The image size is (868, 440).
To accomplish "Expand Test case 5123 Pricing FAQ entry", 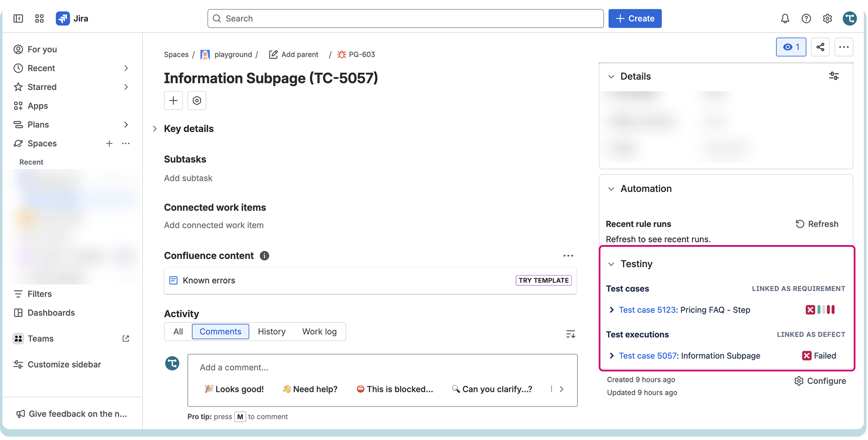I will (x=611, y=310).
